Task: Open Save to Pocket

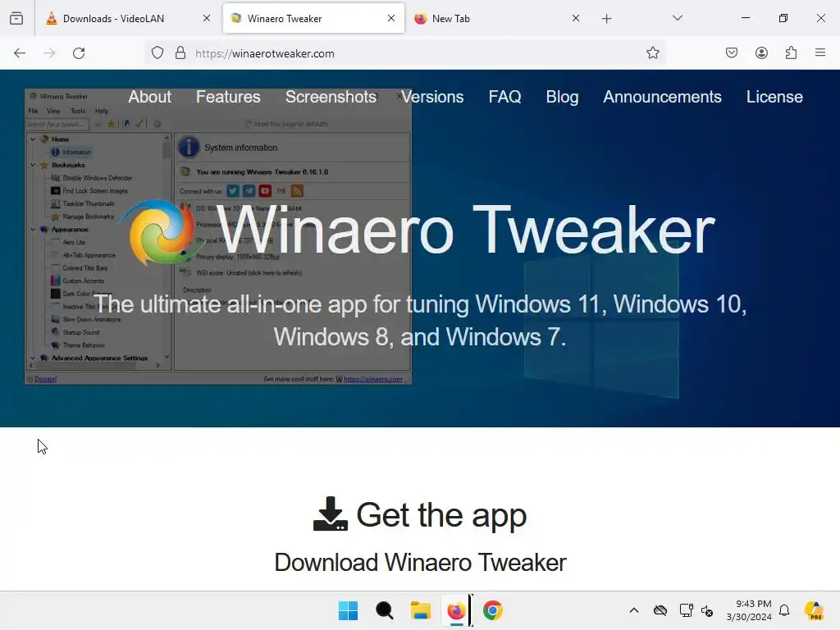Action: [732, 53]
